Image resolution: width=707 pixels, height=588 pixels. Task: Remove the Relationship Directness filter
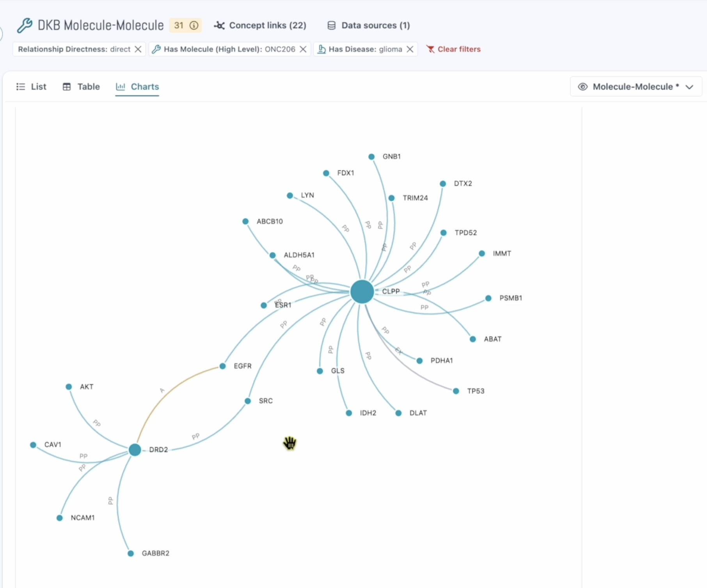138,49
